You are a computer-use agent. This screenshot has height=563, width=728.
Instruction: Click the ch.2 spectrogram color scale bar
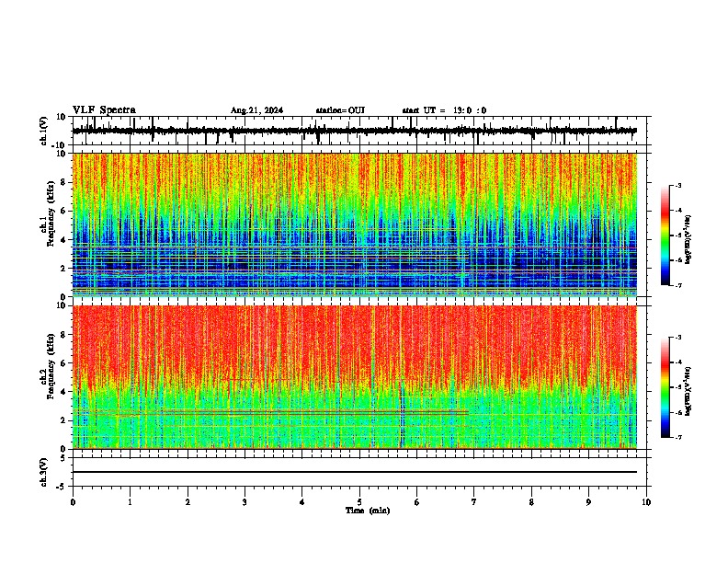coord(665,387)
